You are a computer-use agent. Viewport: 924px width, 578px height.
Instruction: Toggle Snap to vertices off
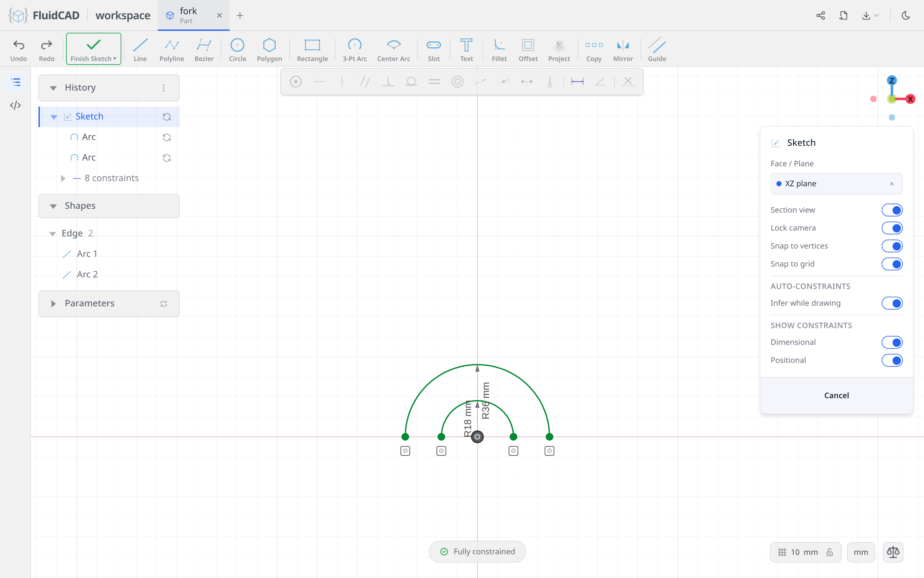pos(892,246)
